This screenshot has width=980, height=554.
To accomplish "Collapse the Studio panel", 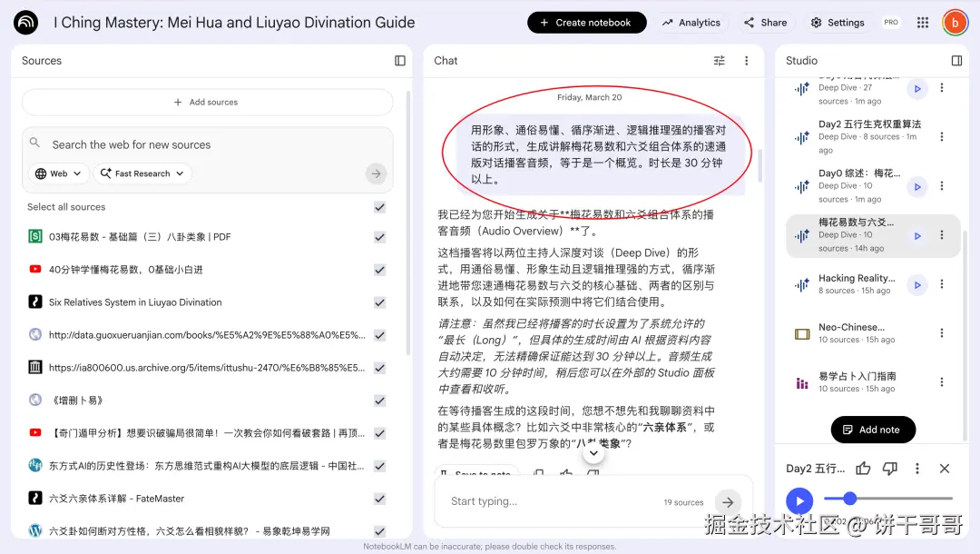I will coord(956,61).
